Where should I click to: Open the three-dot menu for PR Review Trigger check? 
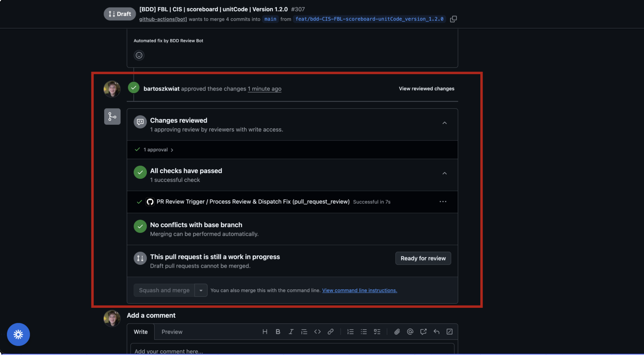(x=443, y=202)
